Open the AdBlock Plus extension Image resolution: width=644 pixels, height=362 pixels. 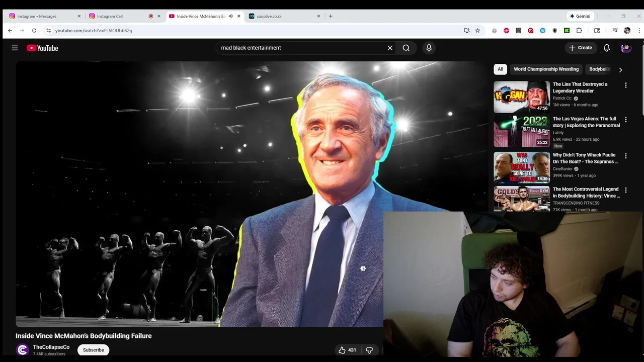(506, 30)
